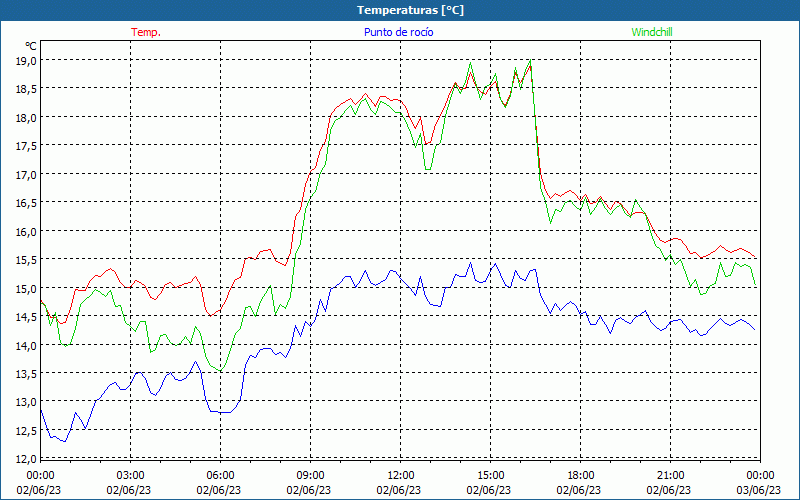
Task: Click the 12:00 time axis label
Action: point(401,476)
